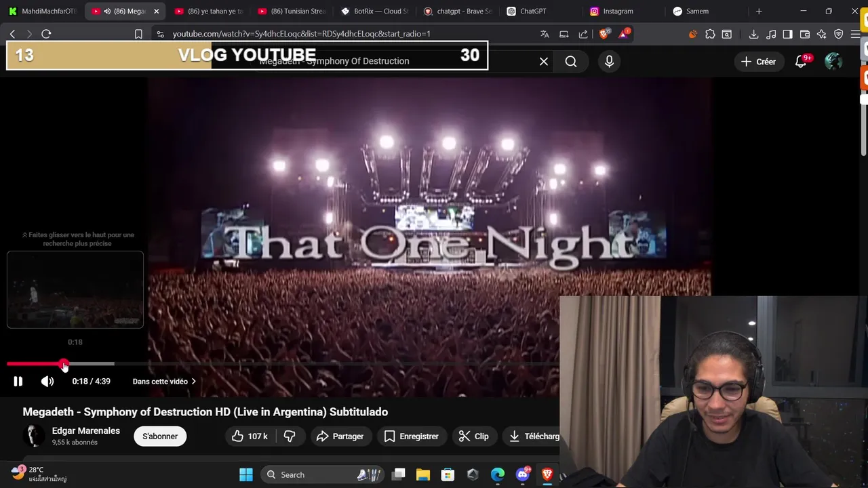
Task: Start voice search with the microphone icon
Action: [609, 62]
